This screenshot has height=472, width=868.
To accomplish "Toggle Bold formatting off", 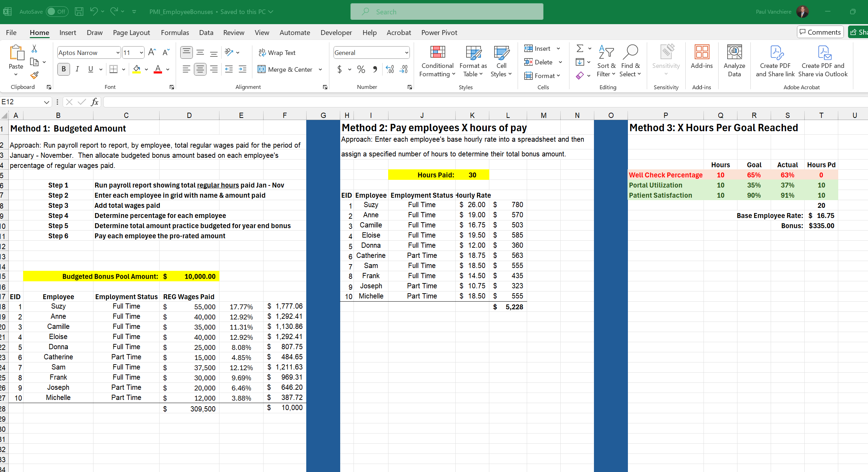I will click(x=63, y=69).
